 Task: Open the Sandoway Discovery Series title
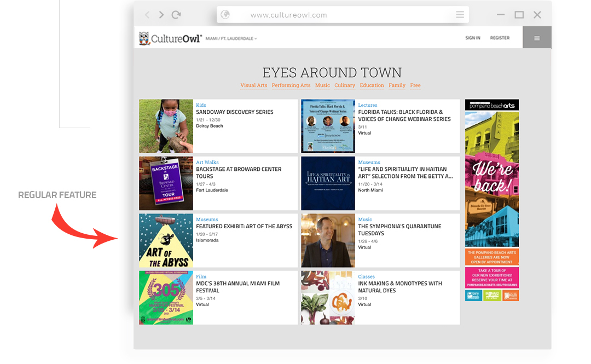[x=234, y=112]
